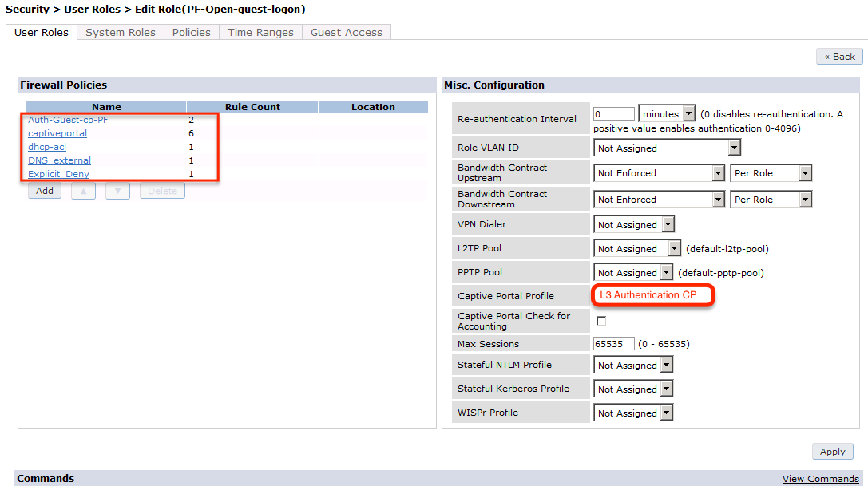Screen dimensions: 868x490
Task: Click the move-down arrow button
Action: coord(117,191)
